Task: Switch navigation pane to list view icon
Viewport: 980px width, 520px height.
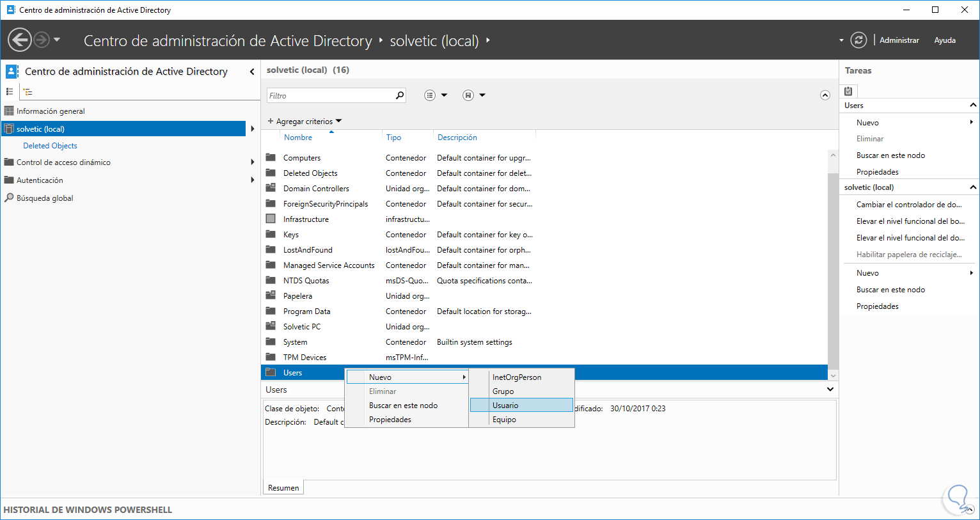Action: click(10, 91)
